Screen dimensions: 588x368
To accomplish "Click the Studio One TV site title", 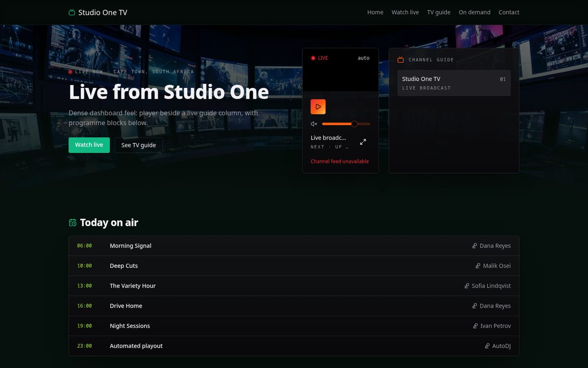I will click(x=103, y=12).
